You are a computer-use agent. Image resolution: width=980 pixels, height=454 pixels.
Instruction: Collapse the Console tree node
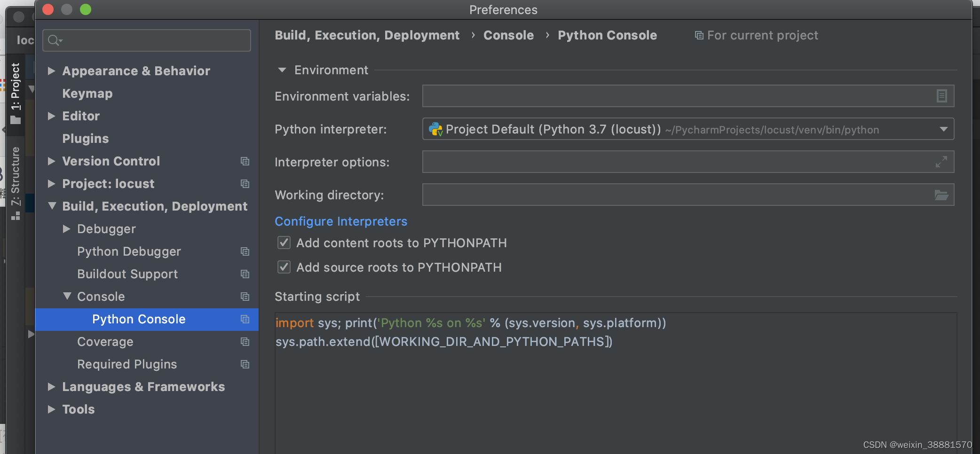click(67, 296)
